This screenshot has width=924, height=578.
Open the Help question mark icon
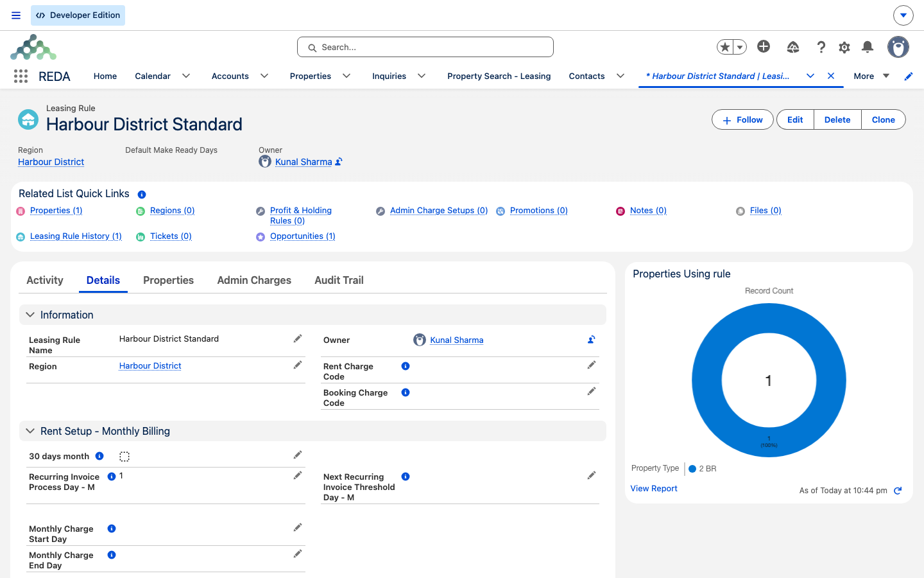click(821, 47)
